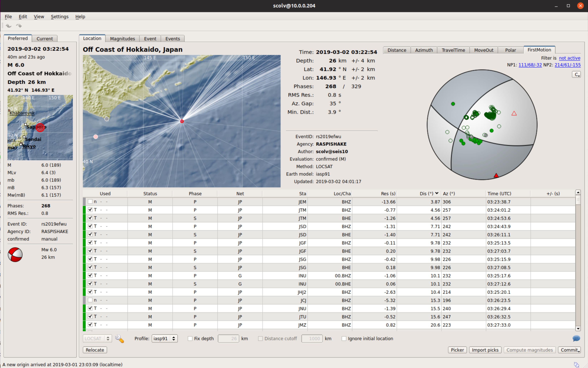Click the filled red triangle at sphere bottom
588x368 pixels.
496,175
